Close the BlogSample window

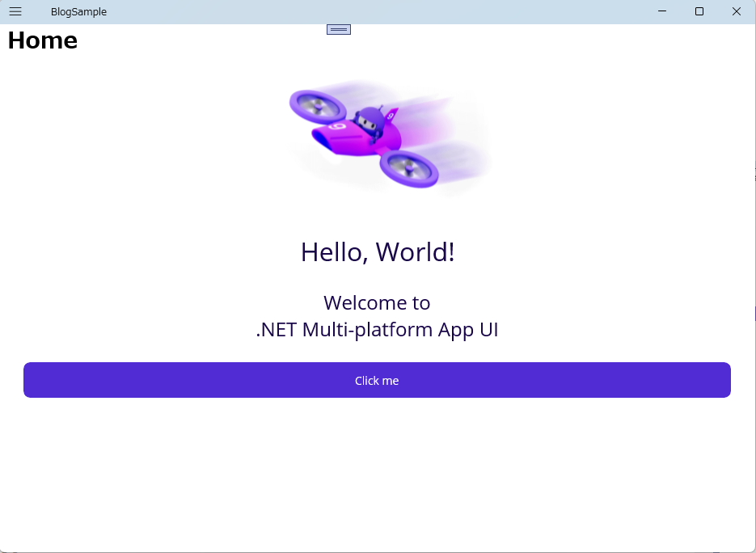(x=737, y=11)
